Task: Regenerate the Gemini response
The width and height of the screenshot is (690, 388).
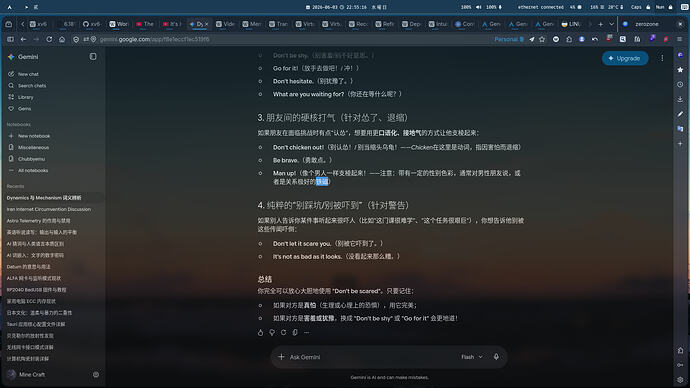Action: (x=283, y=333)
